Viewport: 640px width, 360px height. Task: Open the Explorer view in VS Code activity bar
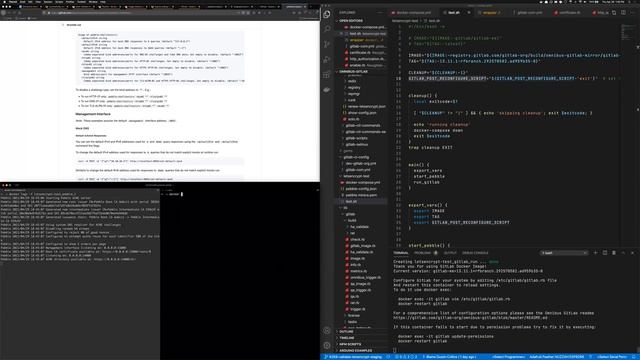[327, 15]
